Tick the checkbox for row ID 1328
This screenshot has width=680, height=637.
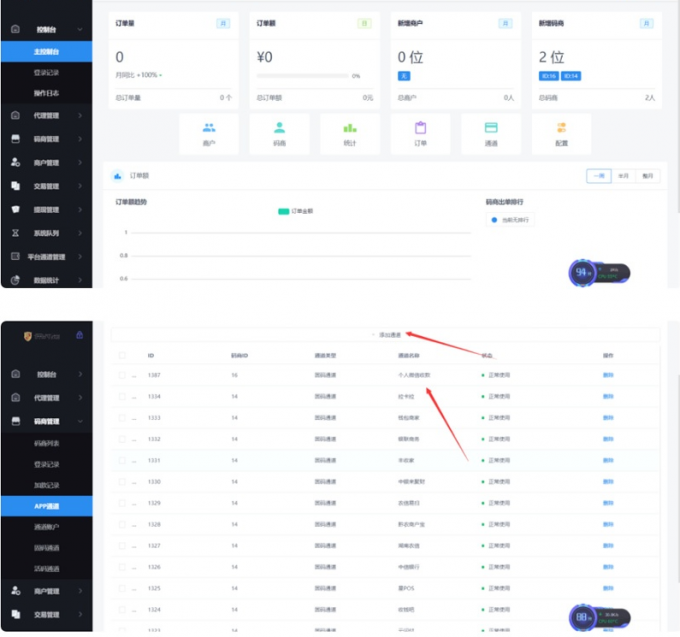click(122, 524)
